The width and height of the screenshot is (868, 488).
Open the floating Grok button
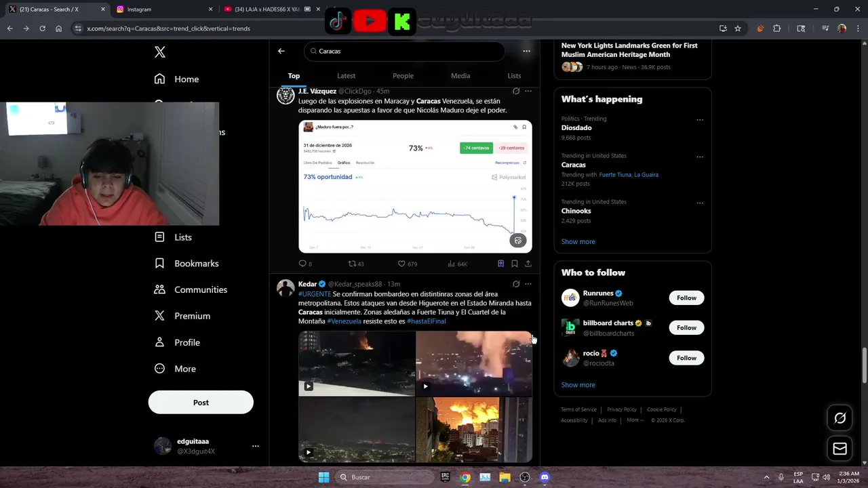(x=840, y=418)
